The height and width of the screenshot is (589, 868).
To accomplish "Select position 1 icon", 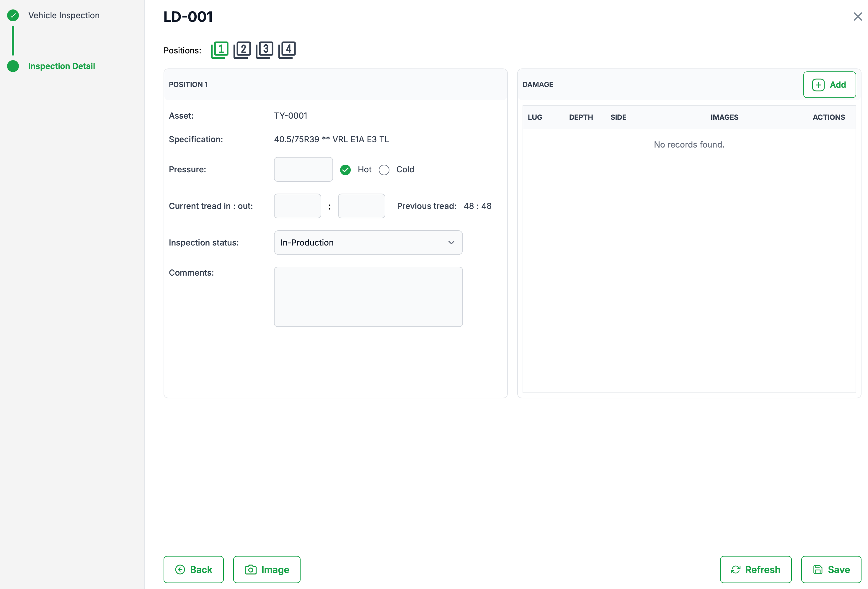I will [x=220, y=50].
